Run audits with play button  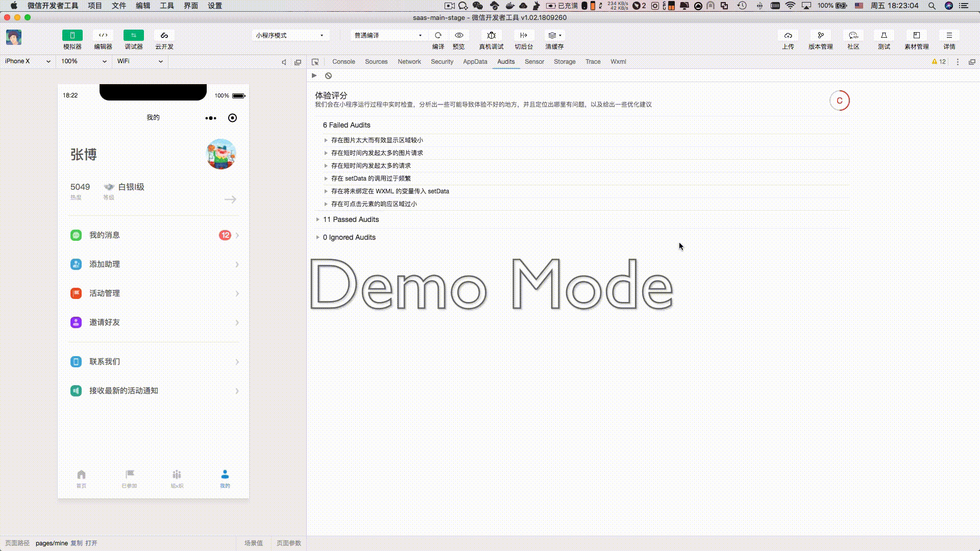(314, 76)
